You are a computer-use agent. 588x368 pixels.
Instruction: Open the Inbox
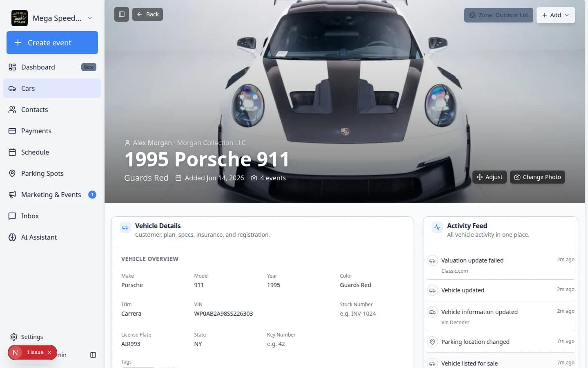pos(52,216)
